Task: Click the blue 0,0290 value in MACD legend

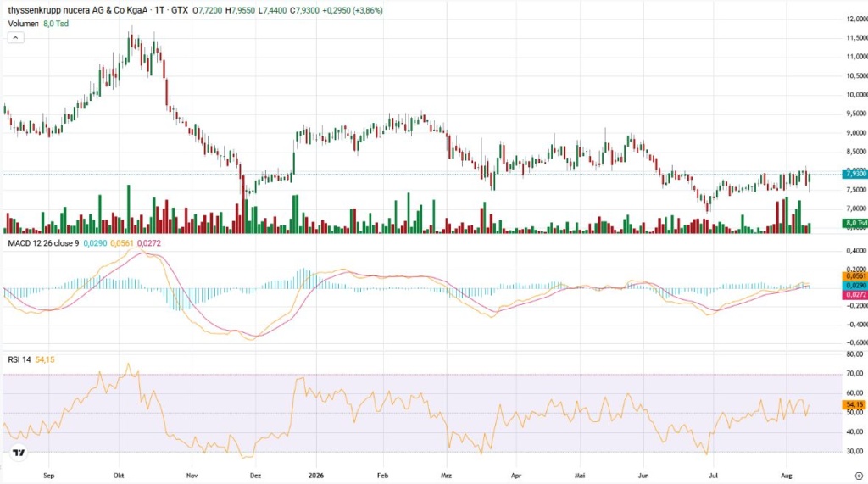Action: [95, 243]
